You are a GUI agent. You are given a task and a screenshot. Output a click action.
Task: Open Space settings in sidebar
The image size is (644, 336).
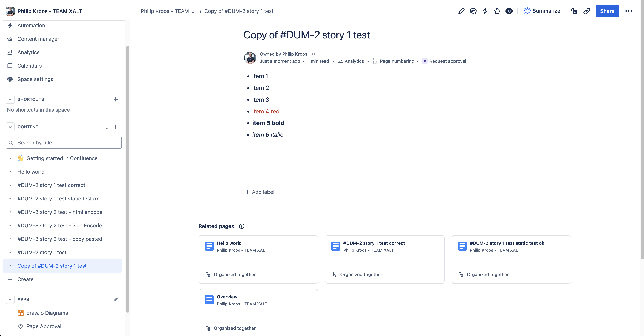(35, 79)
